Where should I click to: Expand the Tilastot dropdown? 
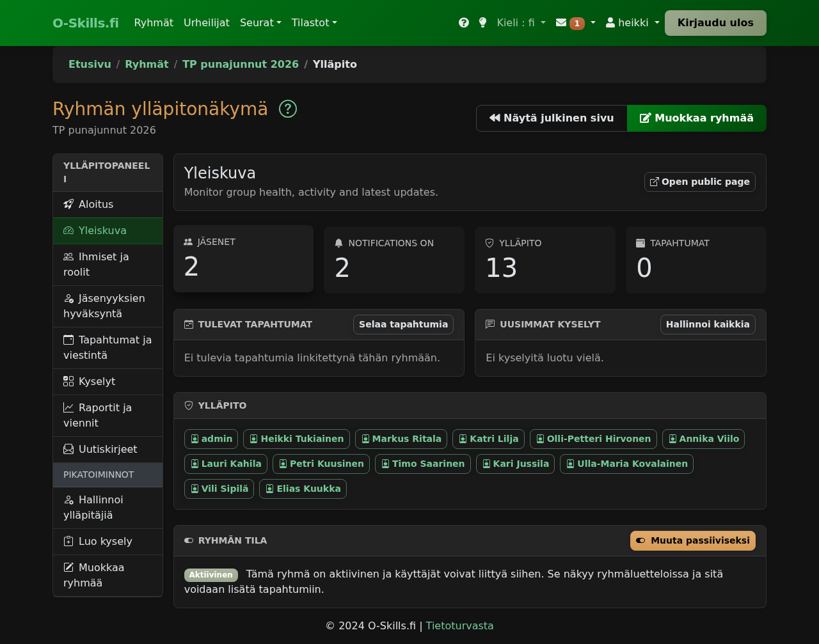314,22
